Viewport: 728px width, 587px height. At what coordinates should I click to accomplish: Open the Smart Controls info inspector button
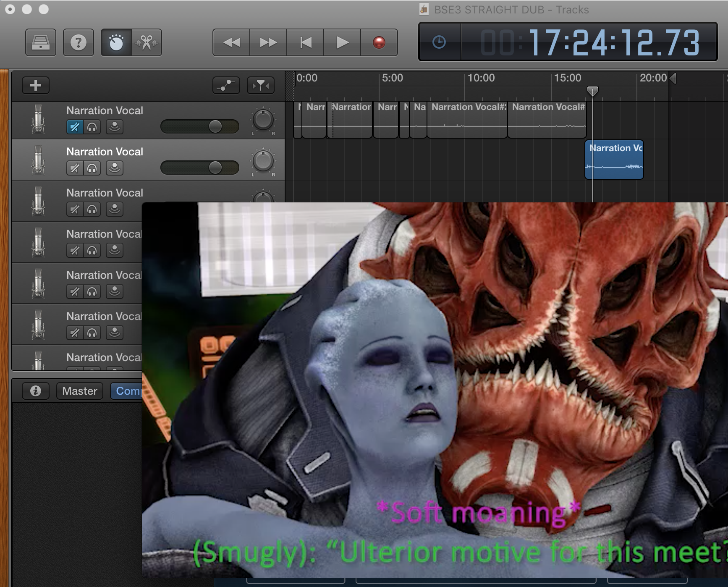pyautogui.click(x=36, y=391)
